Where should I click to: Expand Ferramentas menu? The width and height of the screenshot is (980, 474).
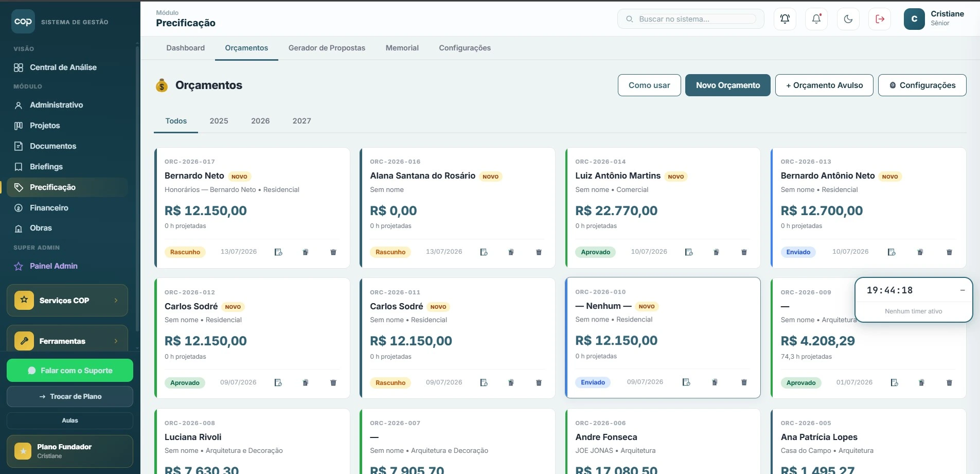tap(67, 340)
